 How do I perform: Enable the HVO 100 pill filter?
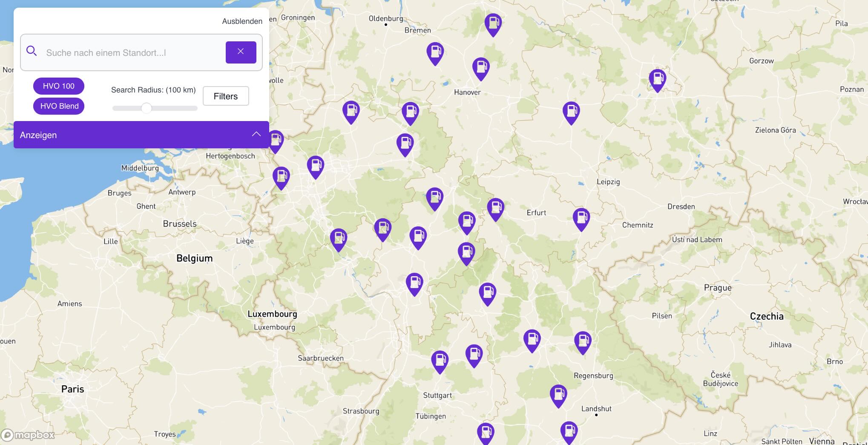58,86
